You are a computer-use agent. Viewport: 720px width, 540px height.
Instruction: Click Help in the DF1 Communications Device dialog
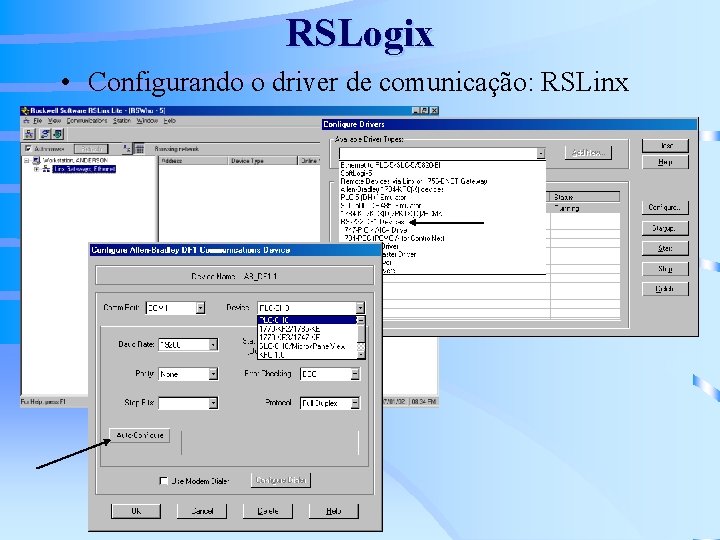click(x=333, y=511)
